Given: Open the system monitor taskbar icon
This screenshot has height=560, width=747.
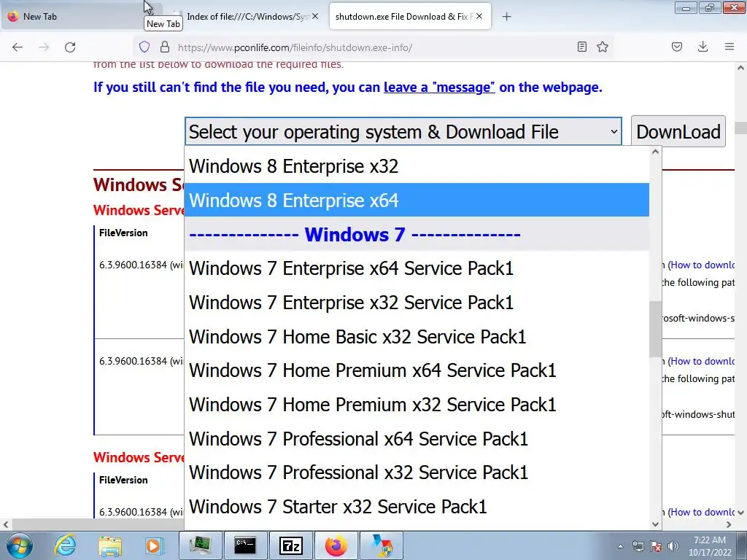Looking at the screenshot, I should [x=200, y=545].
